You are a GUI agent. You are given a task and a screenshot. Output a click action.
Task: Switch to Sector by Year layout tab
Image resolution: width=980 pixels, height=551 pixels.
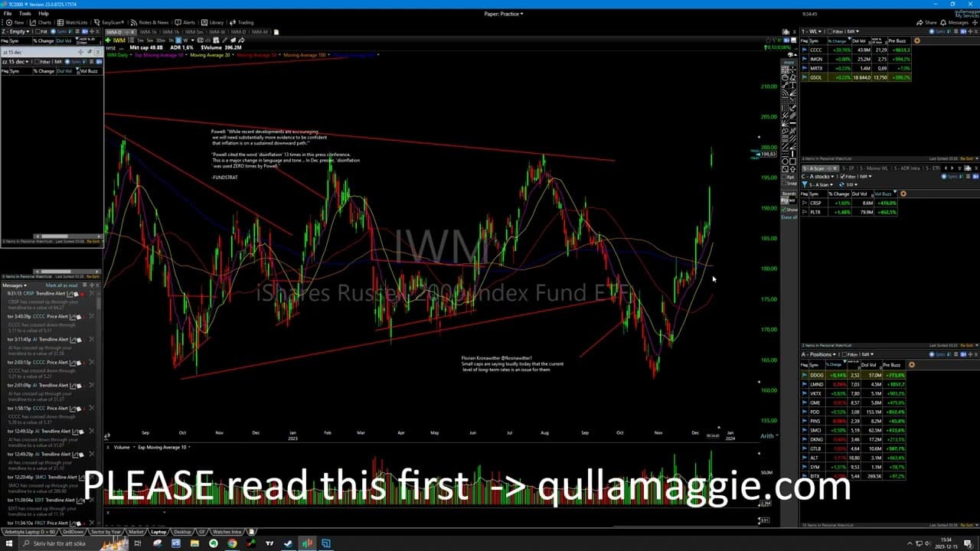pyautogui.click(x=106, y=532)
